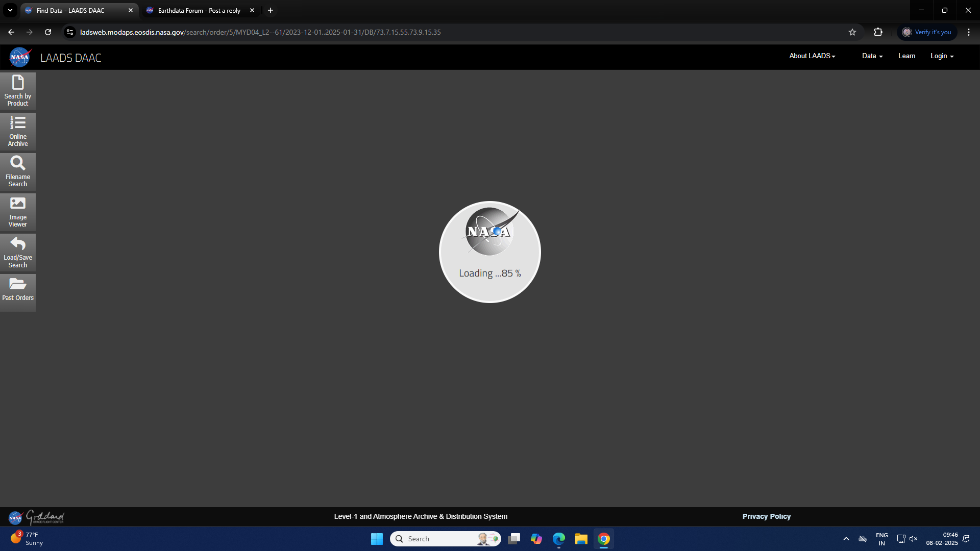Viewport: 980px width, 551px height.
Task: Bookmark this page with the star icon
Action: [853, 32]
